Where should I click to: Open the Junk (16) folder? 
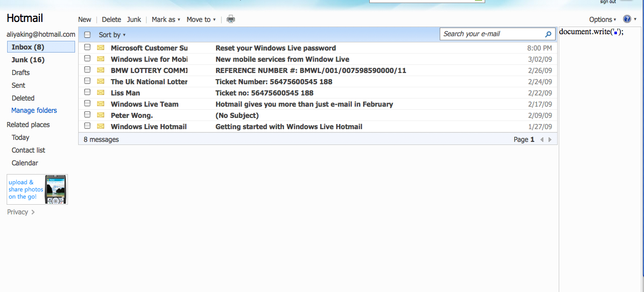pos(28,60)
